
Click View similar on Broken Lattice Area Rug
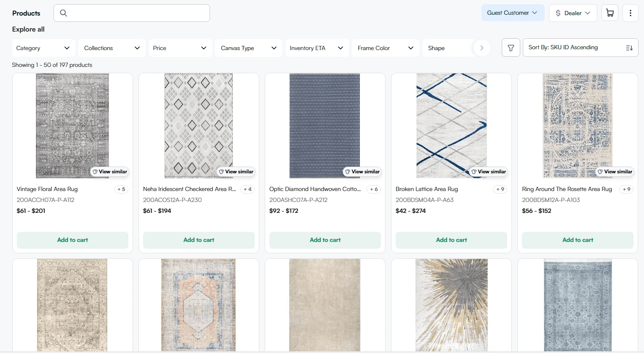tap(488, 172)
